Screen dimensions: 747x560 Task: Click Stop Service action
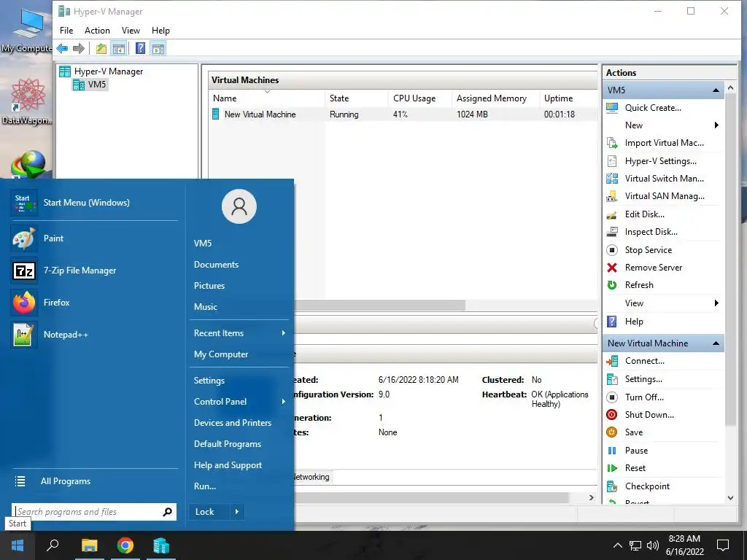point(648,250)
